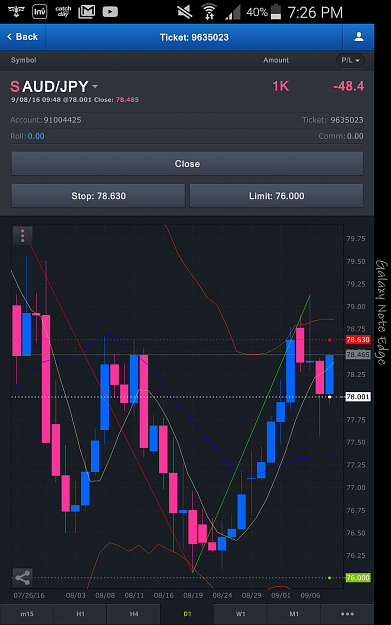Tap the Account number 91004425
Image resolution: width=391 pixels, height=625 pixels.
[x=62, y=120]
